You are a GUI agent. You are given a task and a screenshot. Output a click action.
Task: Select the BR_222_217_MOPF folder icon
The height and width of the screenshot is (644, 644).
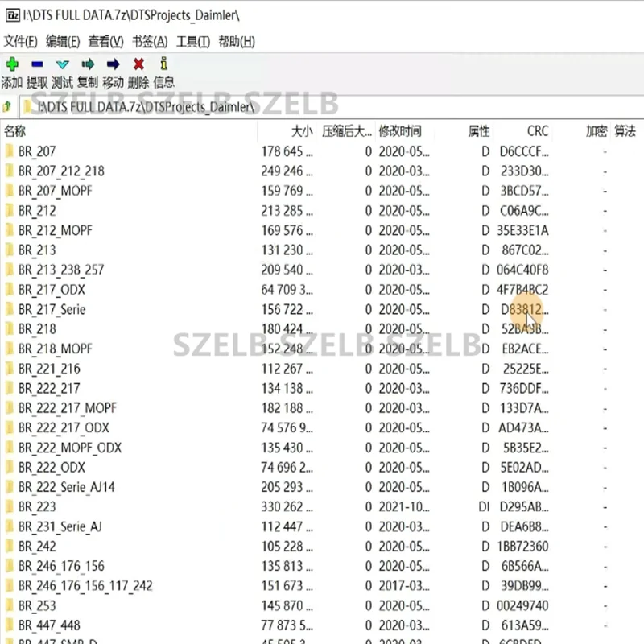(9, 408)
